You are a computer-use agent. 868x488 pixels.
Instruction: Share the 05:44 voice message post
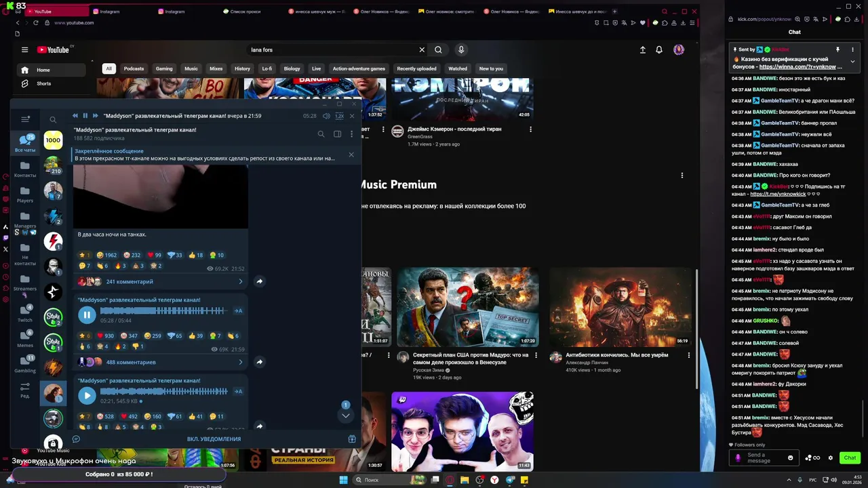point(259,362)
